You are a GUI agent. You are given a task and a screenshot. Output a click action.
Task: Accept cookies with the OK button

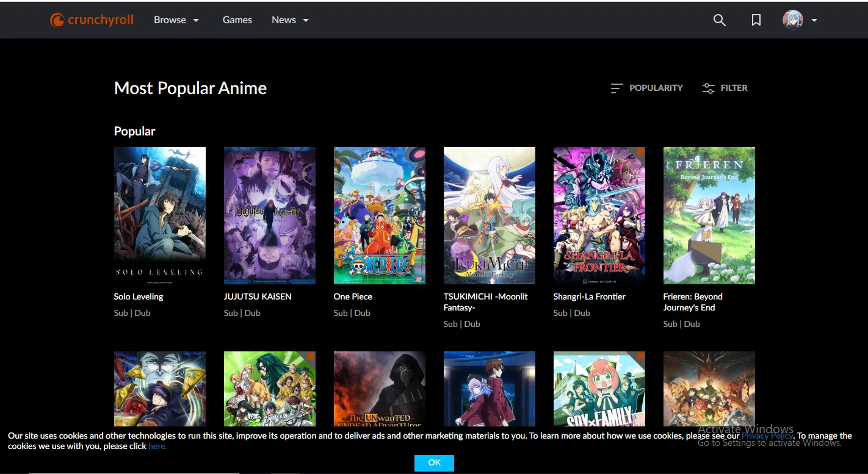[434, 463]
